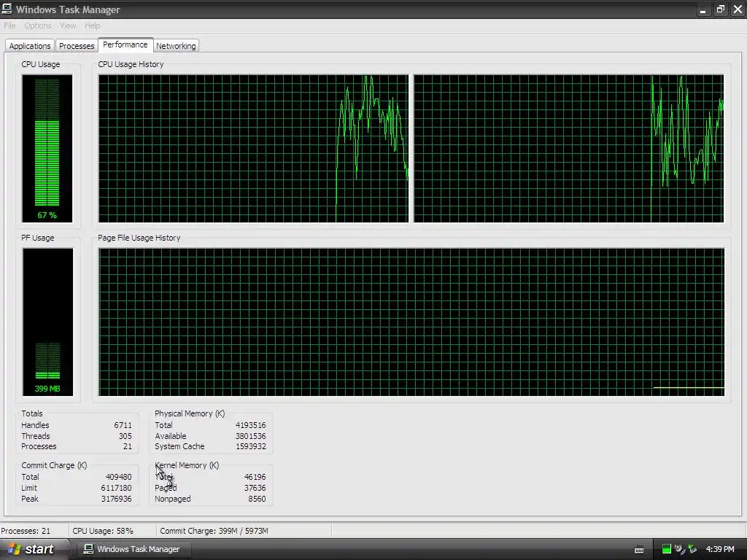747x560 pixels.
Task: Click the Paged kernel memory value 37636
Action: click(255, 488)
